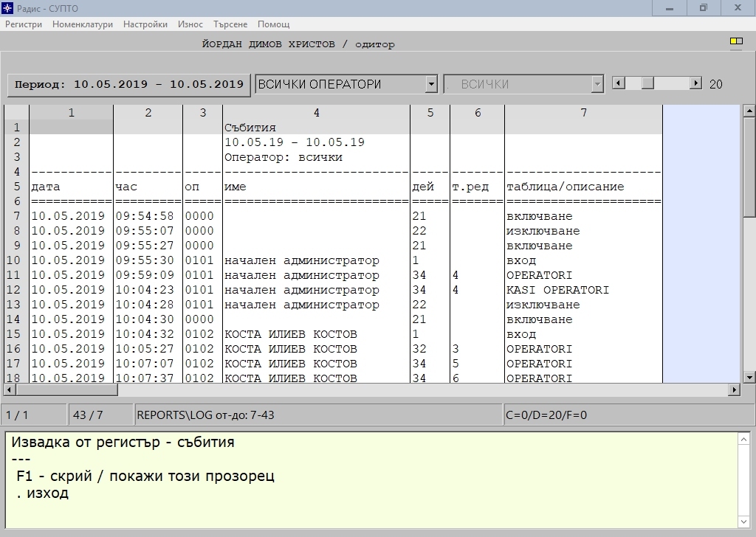Click table horizontal scrollbar left arrow
The height and width of the screenshot is (537, 756).
point(10,389)
